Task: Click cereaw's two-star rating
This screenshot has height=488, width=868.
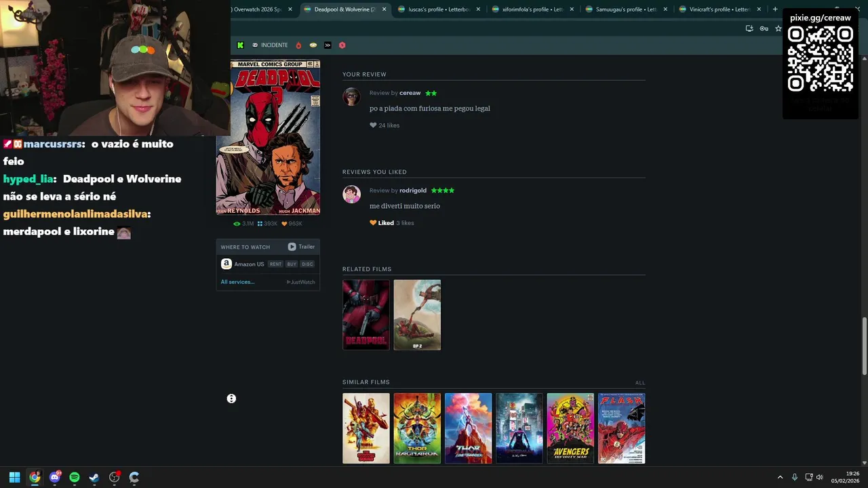Action: coord(431,93)
